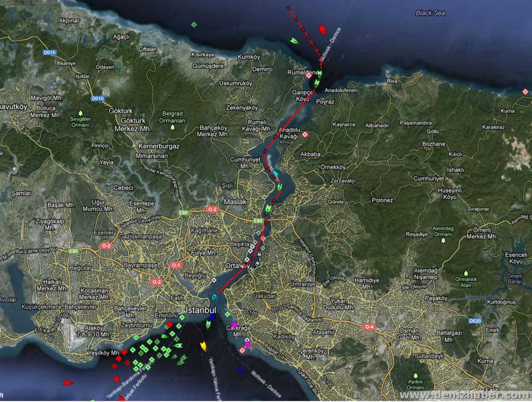This screenshot has height=402, width=532.
Task: Click the pink diamond marker east of Riva
Action: click(525, 91)
